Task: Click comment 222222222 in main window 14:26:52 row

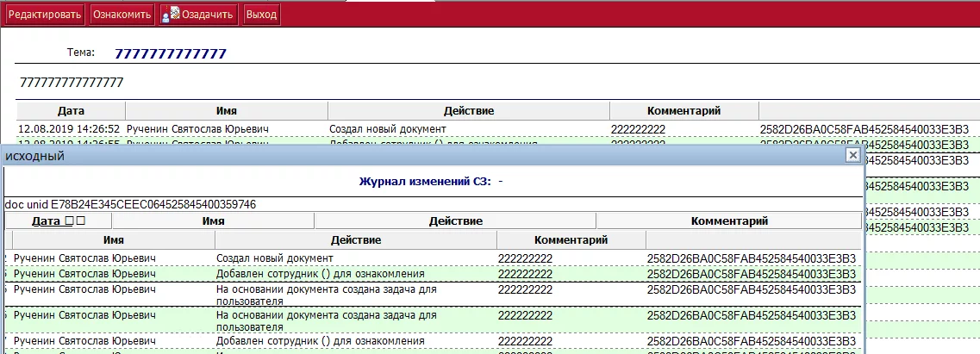Action: point(638,128)
